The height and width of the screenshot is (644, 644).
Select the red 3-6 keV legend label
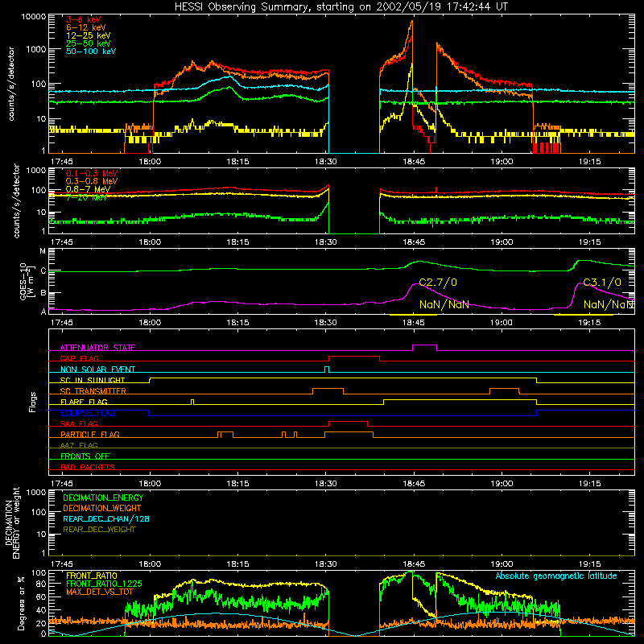click(x=84, y=19)
